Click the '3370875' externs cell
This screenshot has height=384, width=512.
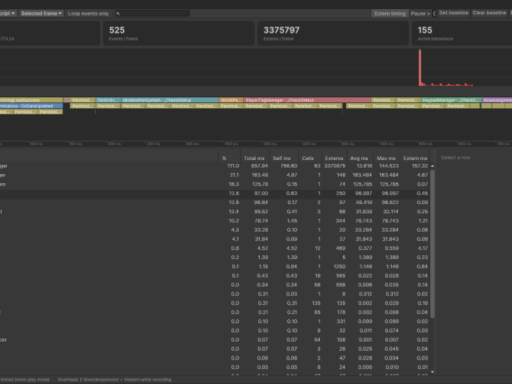[335, 166]
